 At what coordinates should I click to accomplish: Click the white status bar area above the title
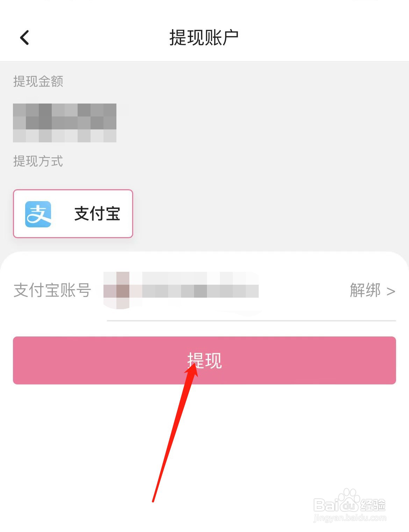pos(204,7)
